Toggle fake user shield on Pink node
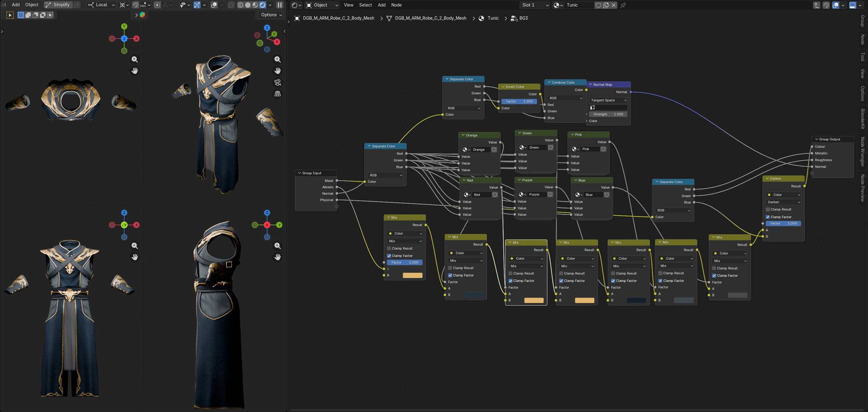The width and height of the screenshot is (868, 412). pos(603,149)
